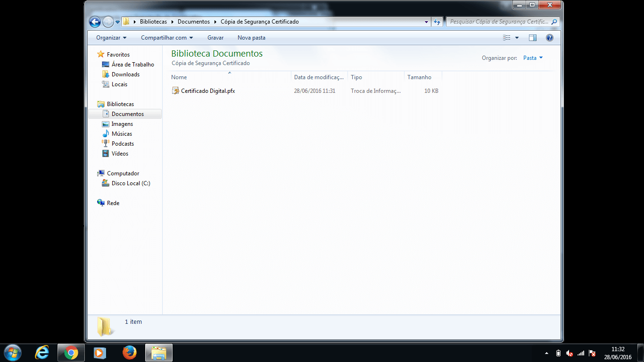Open the Organizar por Pasta dropdown
The width and height of the screenshot is (644, 362).
[533, 58]
